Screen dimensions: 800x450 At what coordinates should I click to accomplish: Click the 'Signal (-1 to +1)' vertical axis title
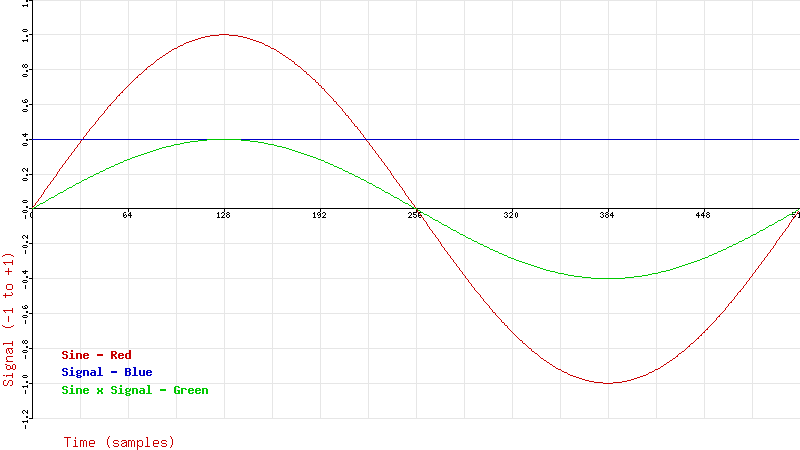9,319
